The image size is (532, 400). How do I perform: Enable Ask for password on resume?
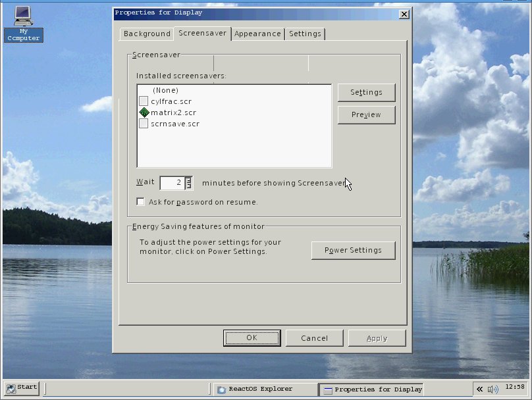click(x=141, y=202)
